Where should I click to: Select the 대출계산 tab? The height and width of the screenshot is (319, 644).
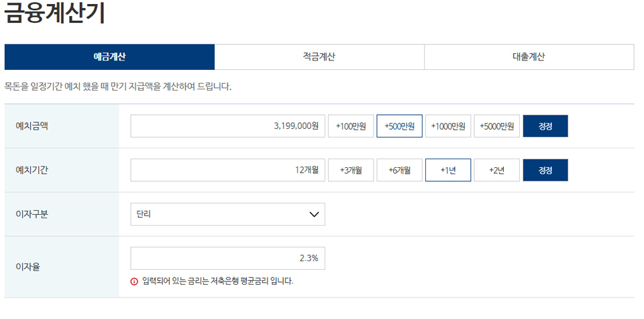[x=529, y=57]
